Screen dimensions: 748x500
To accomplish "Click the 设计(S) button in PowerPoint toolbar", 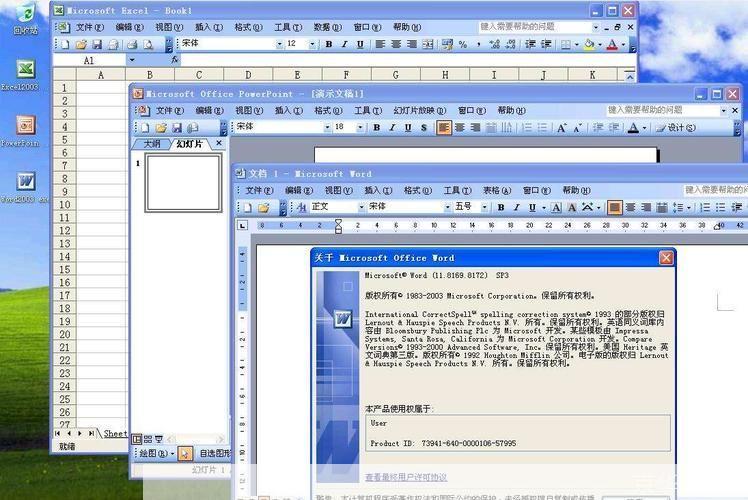I will click(x=679, y=128).
